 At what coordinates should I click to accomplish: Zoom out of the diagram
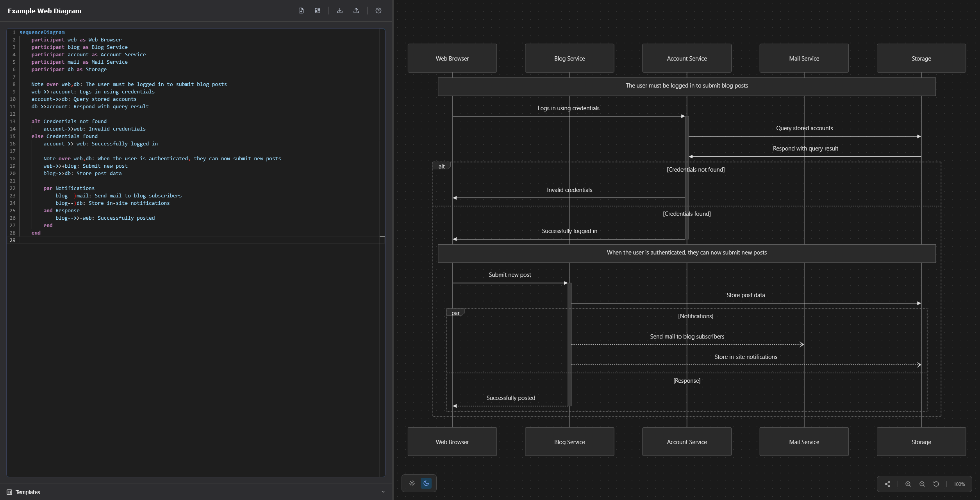coord(922,484)
